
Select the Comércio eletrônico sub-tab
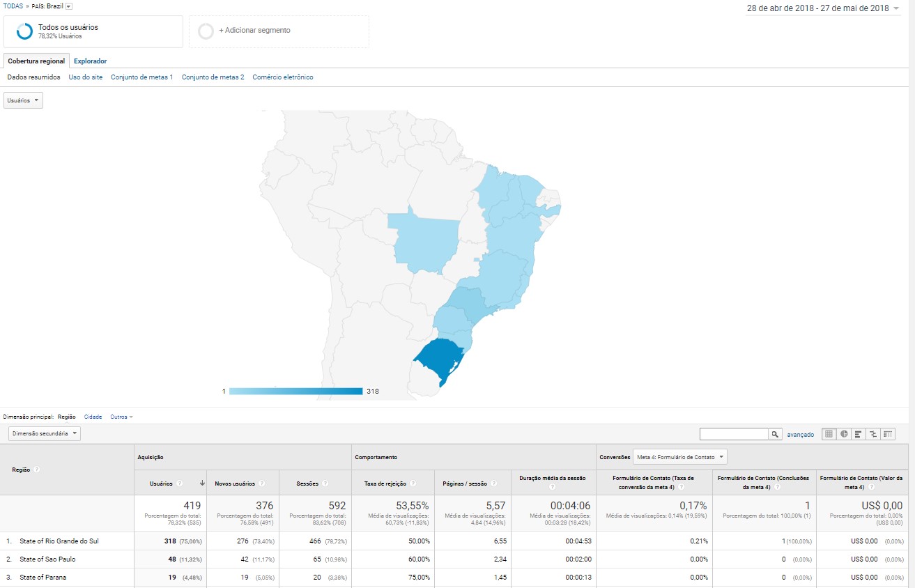tap(282, 77)
